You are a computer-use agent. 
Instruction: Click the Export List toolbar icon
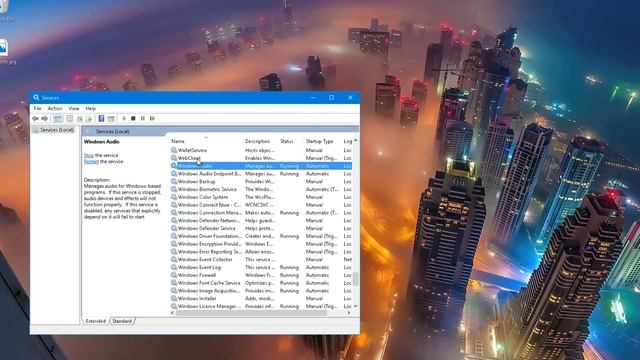pyautogui.click(x=89, y=118)
